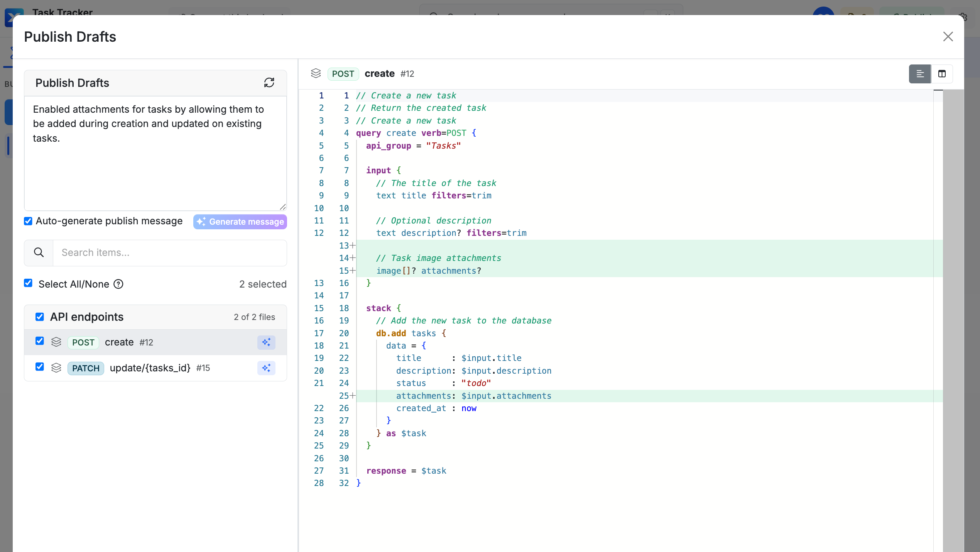Toggle the Select All/None checkbox

pos(28,283)
